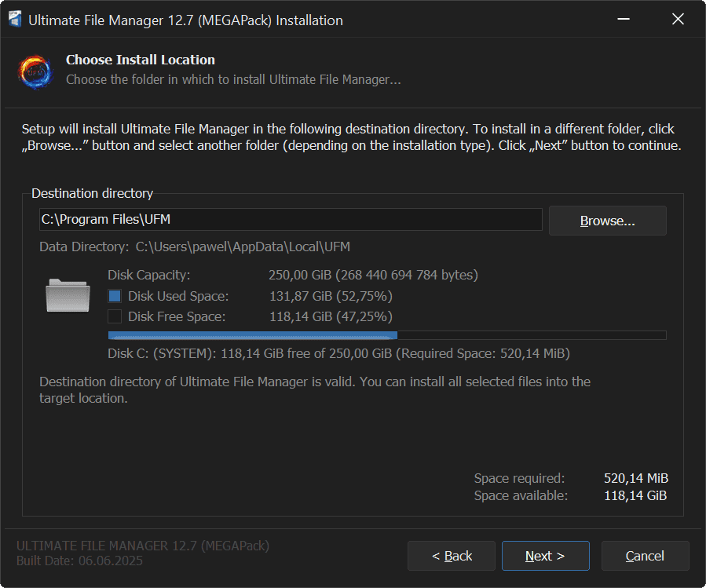
Task: Minimize the installer window
Action: coord(623,20)
